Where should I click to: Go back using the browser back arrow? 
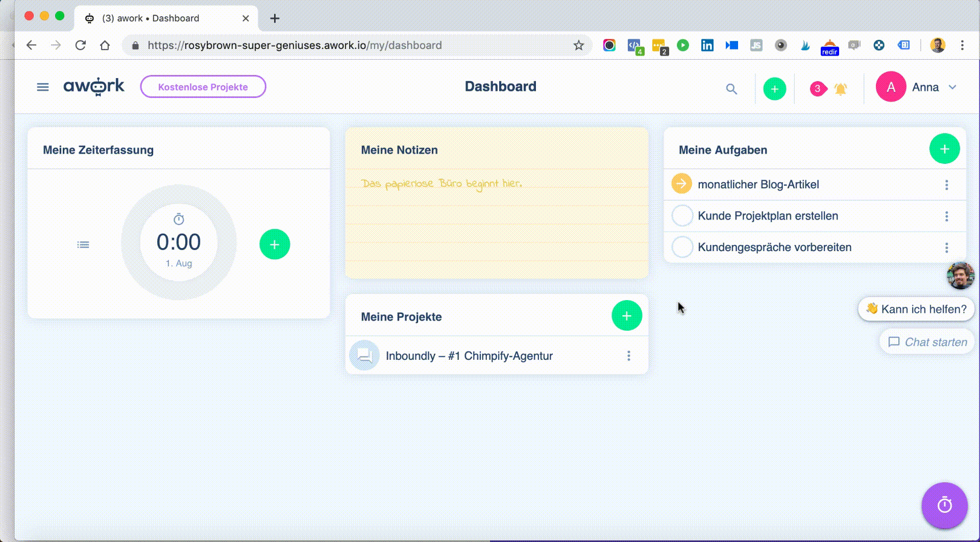click(32, 45)
